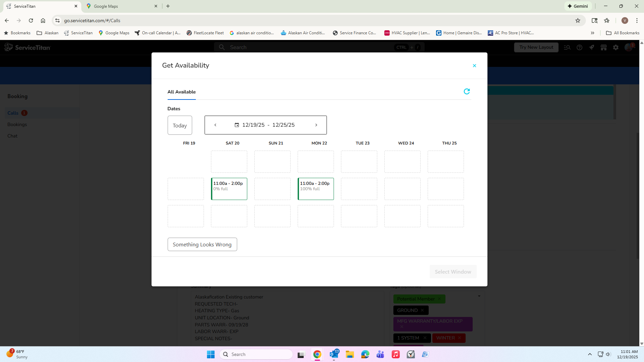Image resolution: width=644 pixels, height=362 pixels.
Task: Open the ServiceTitan settings gear
Action: point(616,47)
